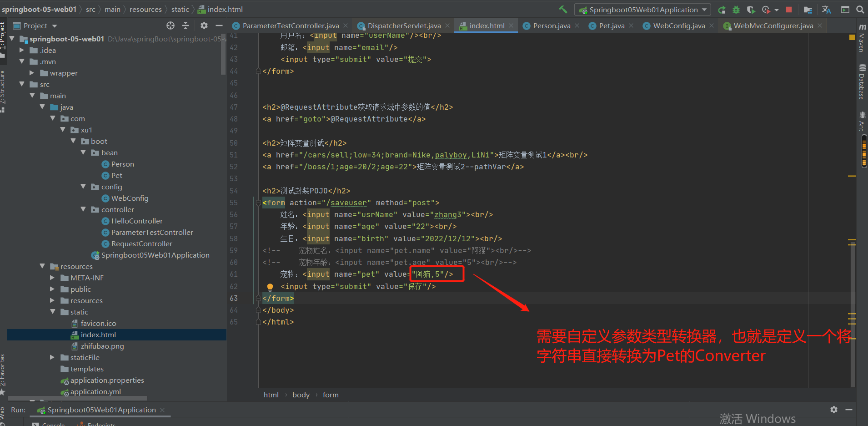The width and height of the screenshot is (868, 426).
Task: Open the Project Structure icon
Action: point(808,10)
